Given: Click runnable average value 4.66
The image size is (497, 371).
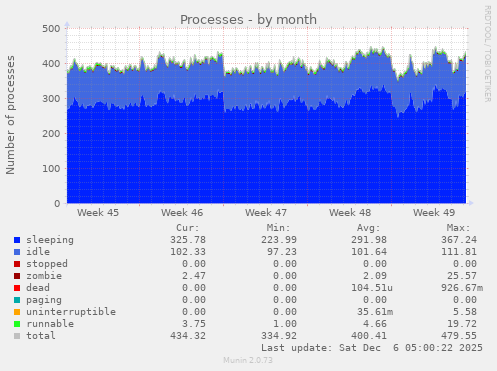Looking at the screenshot, I should [x=375, y=324].
